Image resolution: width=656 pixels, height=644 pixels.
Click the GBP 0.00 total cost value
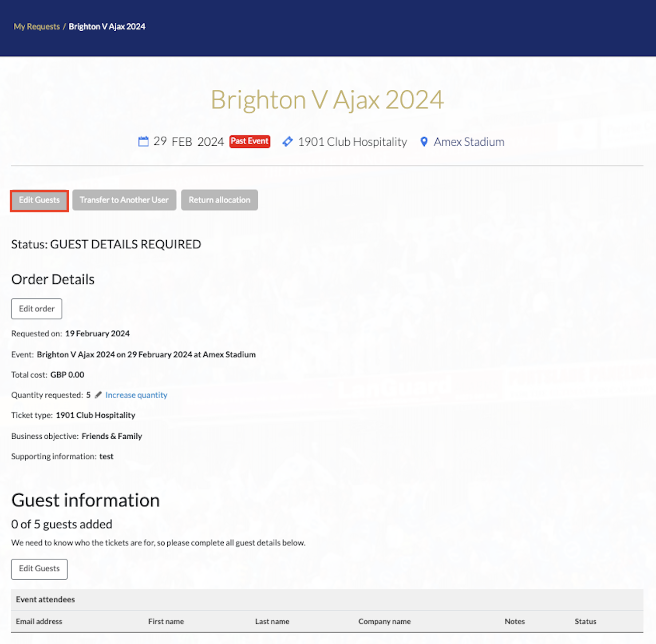[67, 375]
